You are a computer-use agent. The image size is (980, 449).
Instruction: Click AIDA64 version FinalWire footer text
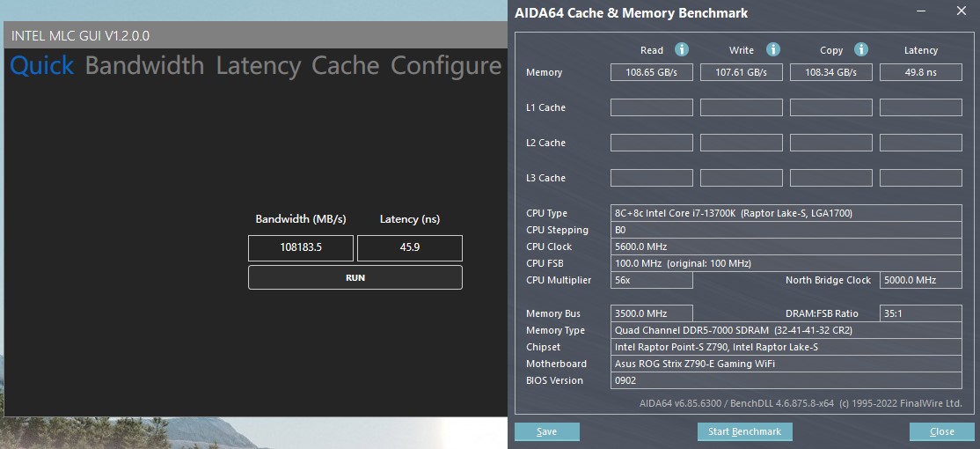pyautogui.click(x=801, y=403)
